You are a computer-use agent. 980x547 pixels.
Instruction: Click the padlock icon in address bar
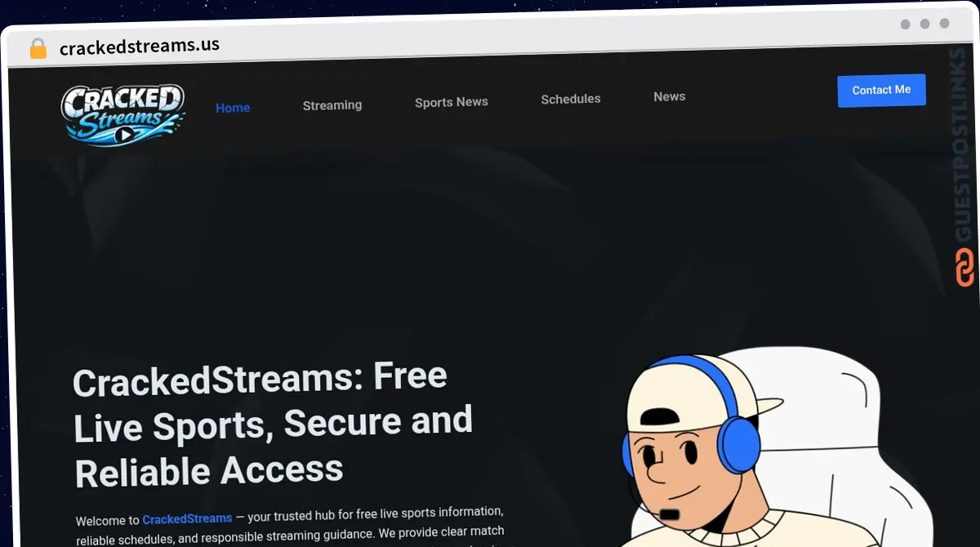(x=38, y=49)
